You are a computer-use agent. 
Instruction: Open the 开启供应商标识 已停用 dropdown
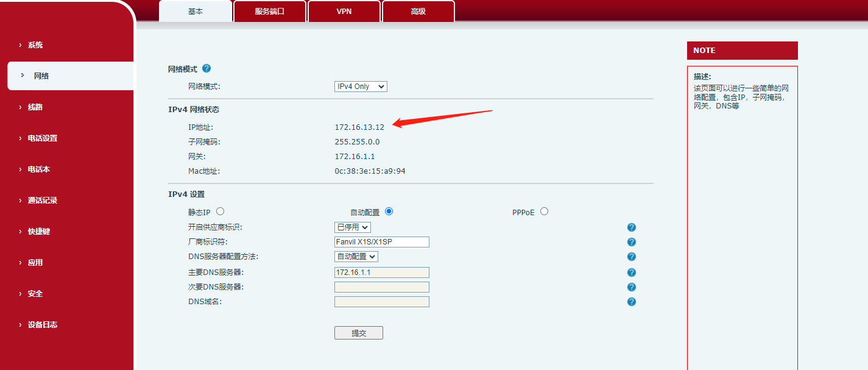point(352,227)
